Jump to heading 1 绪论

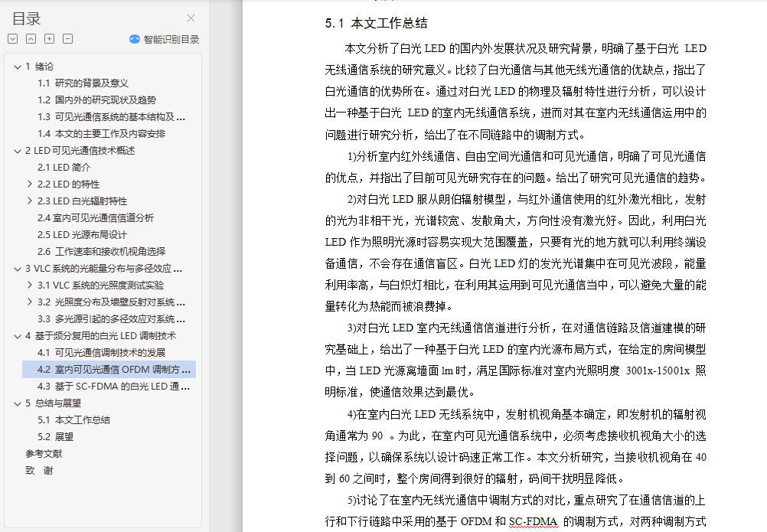pos(39,67)
